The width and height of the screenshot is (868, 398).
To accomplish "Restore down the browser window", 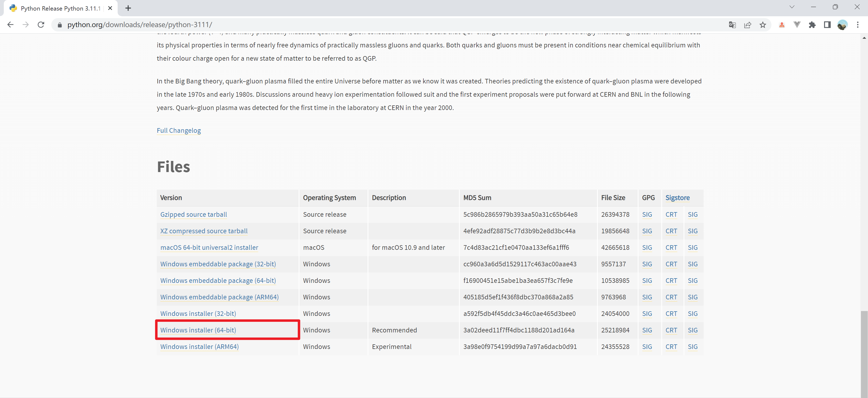I will [x=835, y=7].
